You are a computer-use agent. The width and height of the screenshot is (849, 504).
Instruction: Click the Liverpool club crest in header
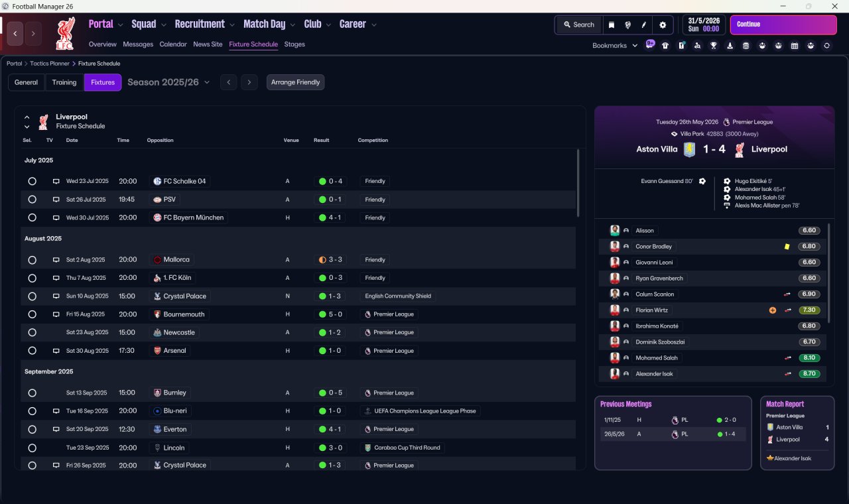point(65,34)
